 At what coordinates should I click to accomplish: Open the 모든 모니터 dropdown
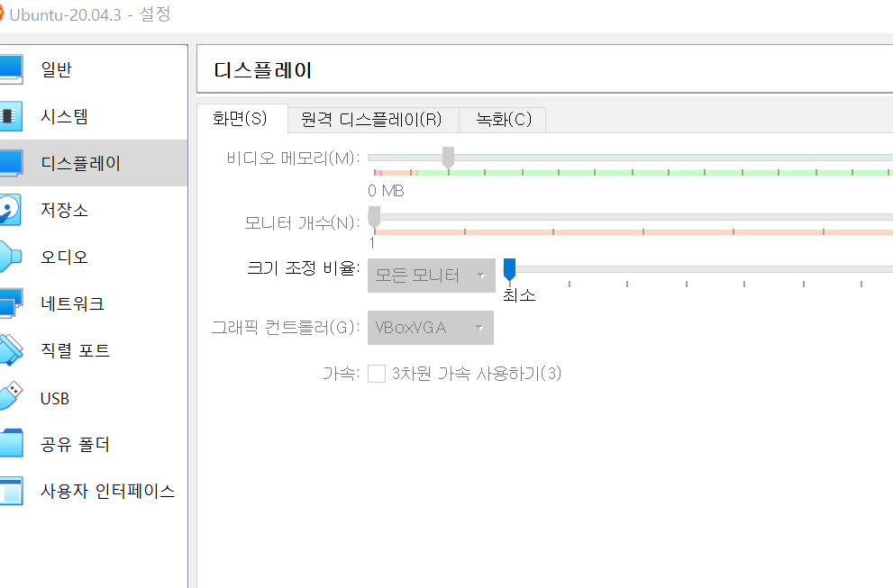[431, 276]
